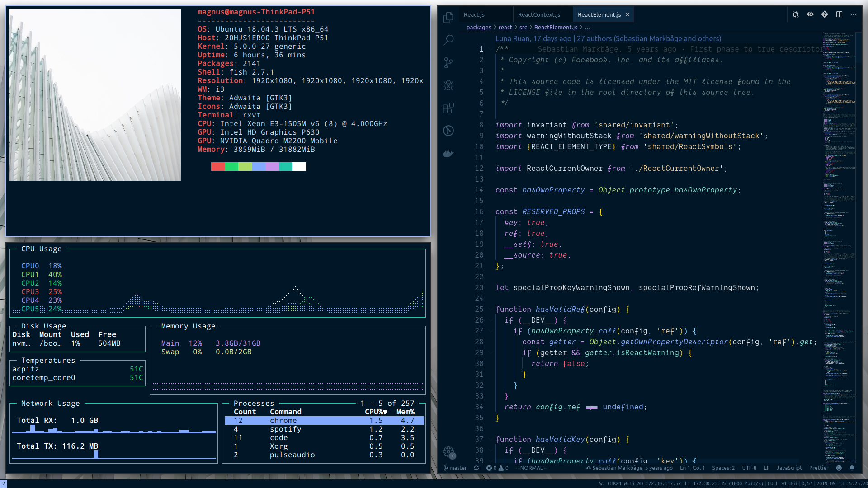Select the ReactElement.js tab
The height and width of the screenshot is (488, 868).
[x=599, y=14]
